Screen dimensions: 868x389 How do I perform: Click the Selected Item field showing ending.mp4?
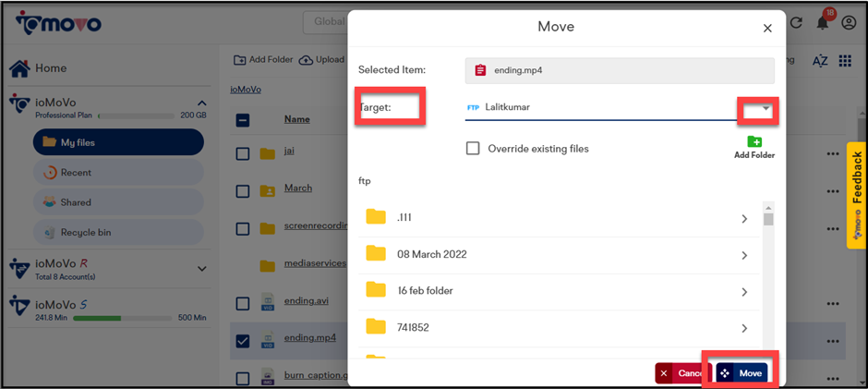[620, 70]
